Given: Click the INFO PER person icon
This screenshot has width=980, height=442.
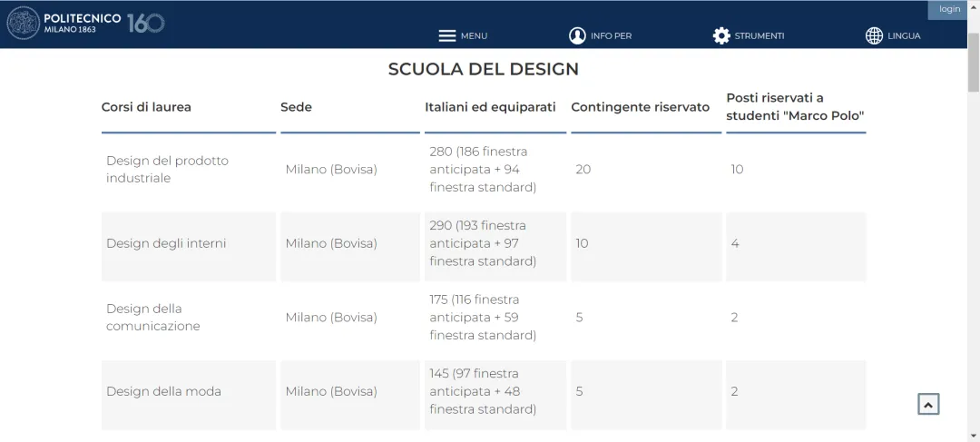Looking at the screenshot, I should [x=577, y=35].
